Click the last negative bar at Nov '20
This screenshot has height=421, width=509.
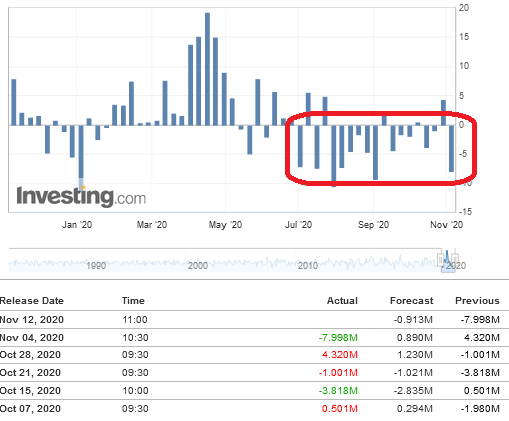coord(451,149)
